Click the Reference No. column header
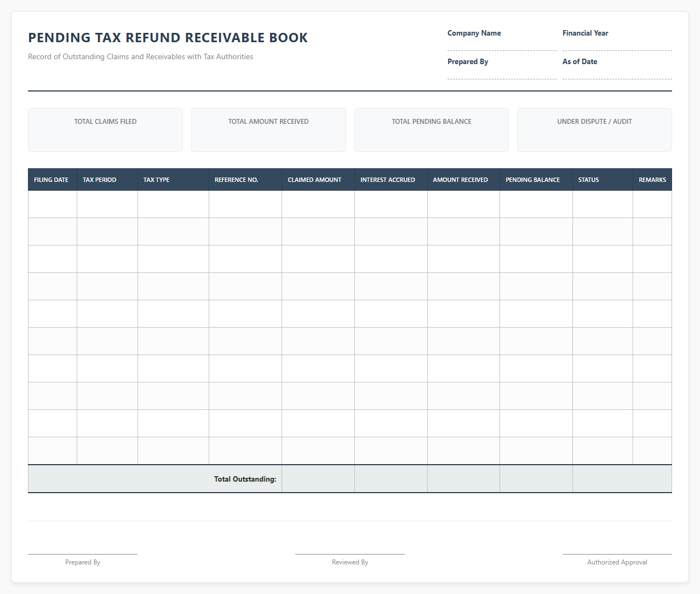The width and height of the screenshot is (700, 594). coord(245,180)
